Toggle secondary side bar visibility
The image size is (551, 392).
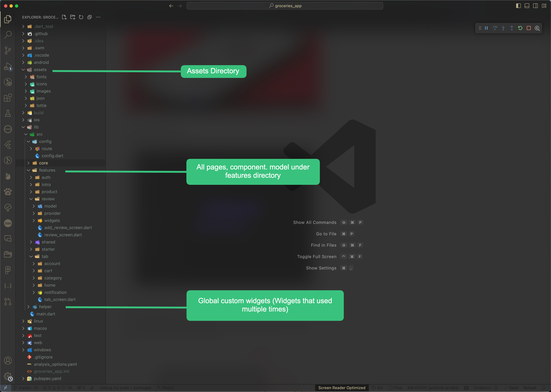pyautogui.click(x=535, y=6)
